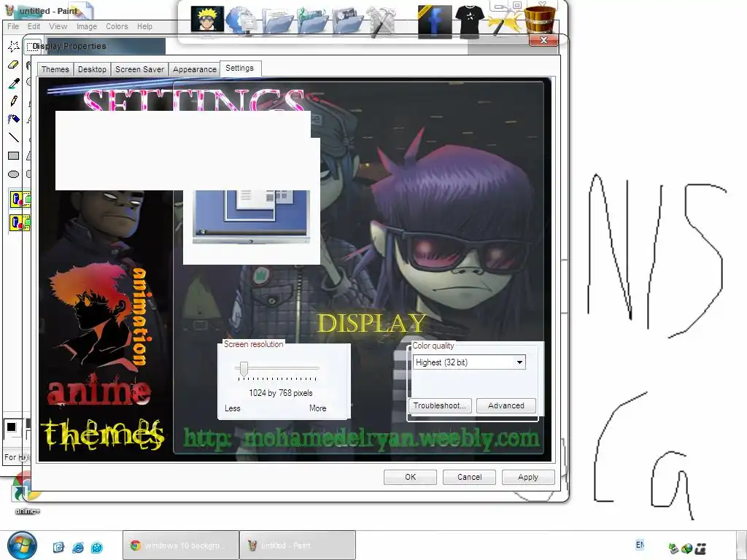Open the Help menu in Paint
The height and width of the screenshot is (560, 747).
145,27
